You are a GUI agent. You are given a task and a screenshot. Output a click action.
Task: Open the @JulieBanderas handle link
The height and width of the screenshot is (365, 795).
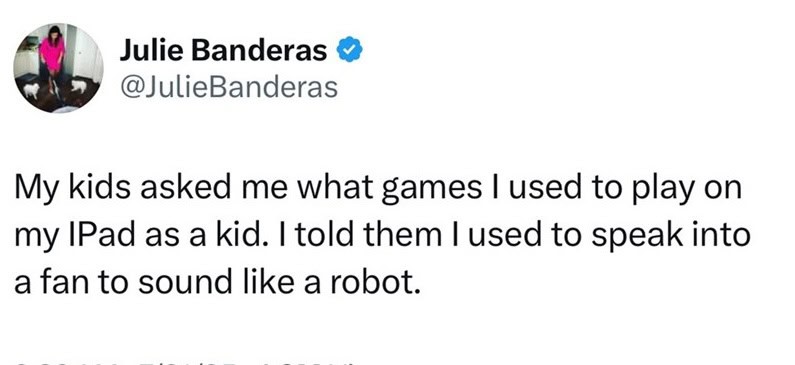coord(229,87)
